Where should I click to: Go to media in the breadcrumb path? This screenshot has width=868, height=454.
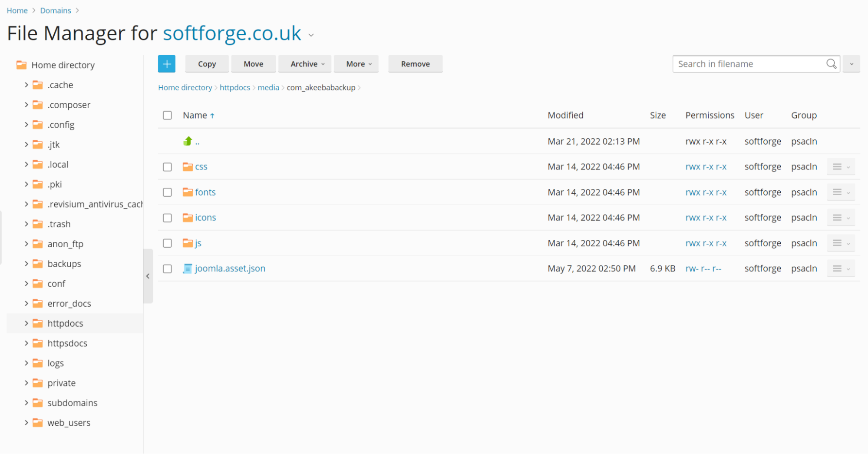click(x=268, y=87)
